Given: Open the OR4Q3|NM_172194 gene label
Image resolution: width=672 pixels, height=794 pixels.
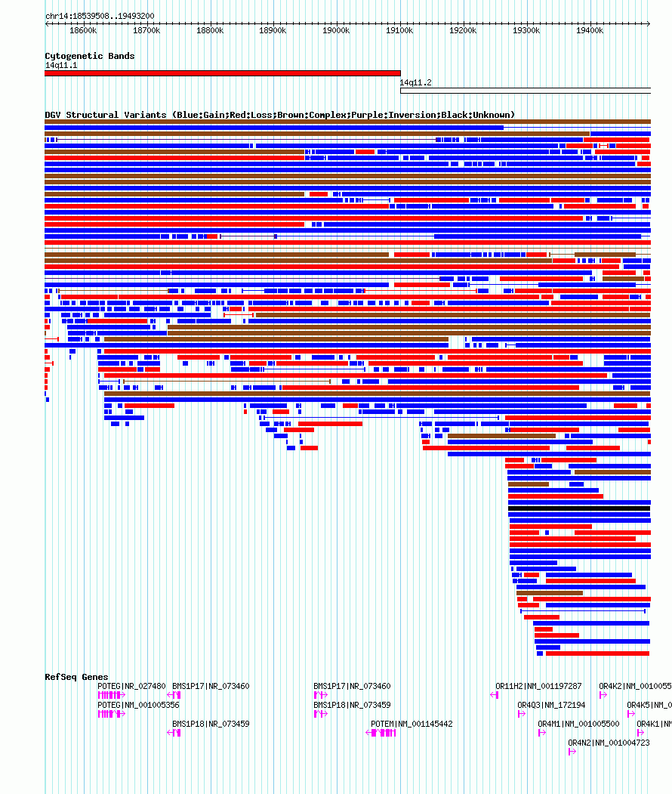Looking at the screenshot, I should 551,705.
